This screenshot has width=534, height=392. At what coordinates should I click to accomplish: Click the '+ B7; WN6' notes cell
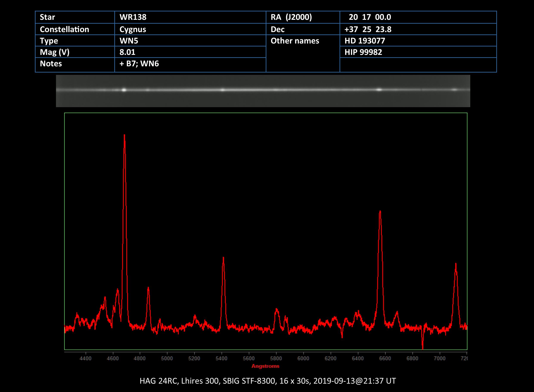pyautogui.click(x=139, y=64)
